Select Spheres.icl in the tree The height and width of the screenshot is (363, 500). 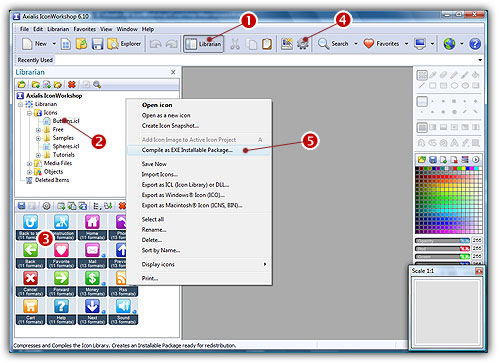coord(66,146)
